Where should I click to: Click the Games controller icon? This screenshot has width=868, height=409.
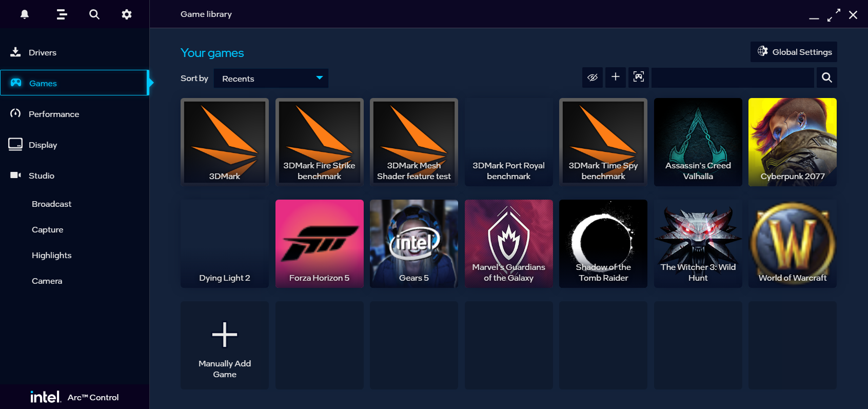click(x=16, y=83)
